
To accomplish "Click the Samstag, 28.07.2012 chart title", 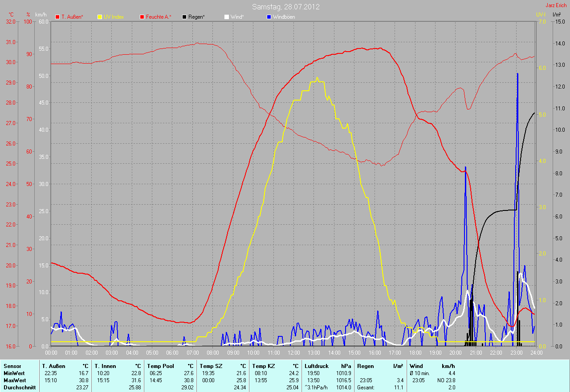I will click(285, 7).
